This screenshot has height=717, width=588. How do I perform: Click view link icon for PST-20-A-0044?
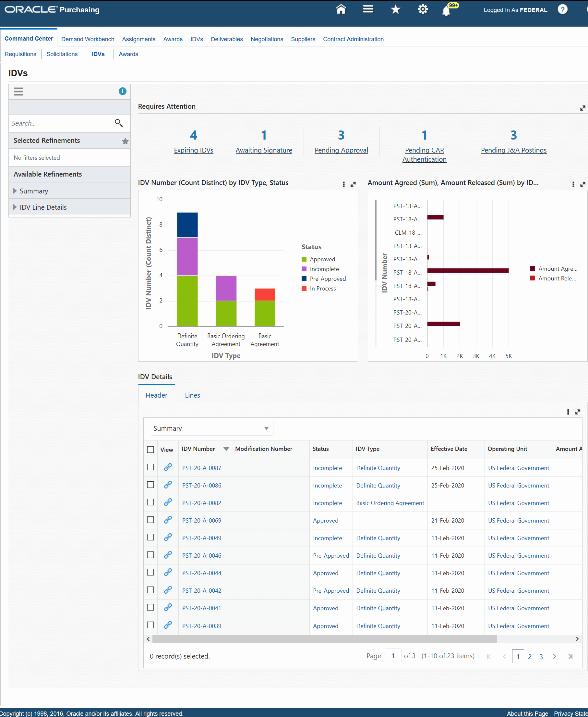click(168, 572)
